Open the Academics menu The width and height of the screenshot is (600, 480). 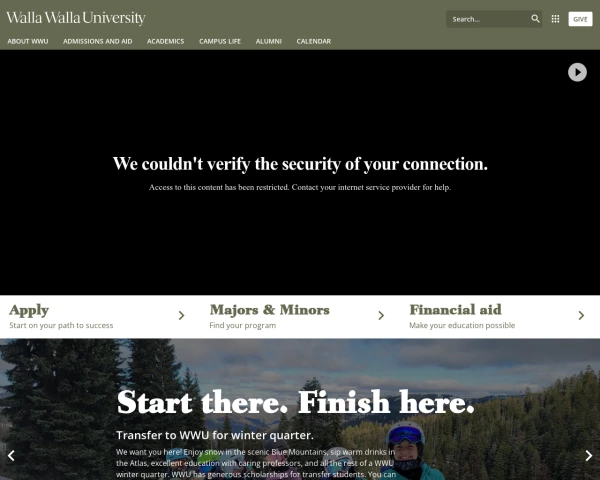tap(166, 41)
